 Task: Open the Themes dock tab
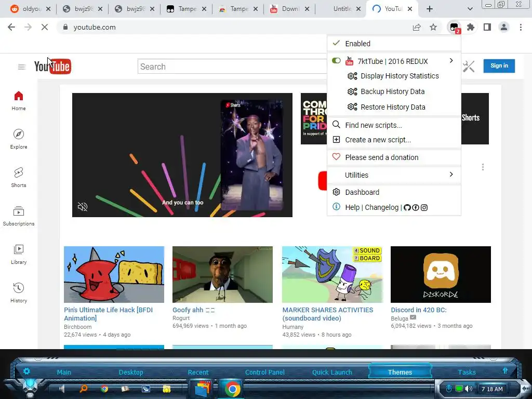tap(400, 372)
